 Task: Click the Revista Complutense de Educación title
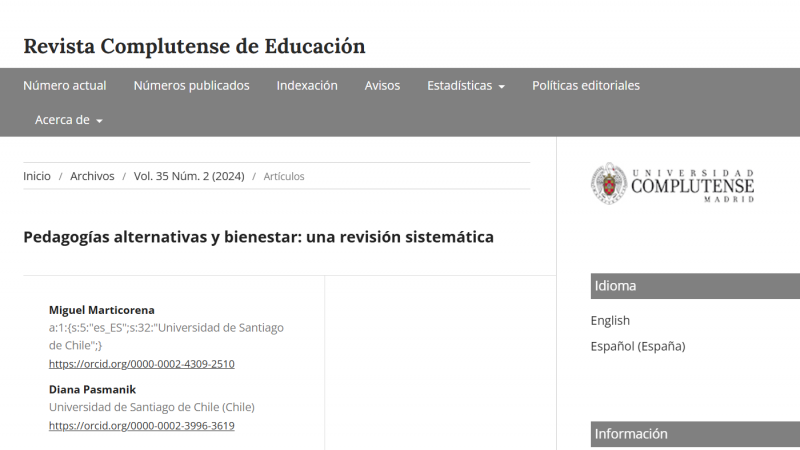[x=194, y=46]
